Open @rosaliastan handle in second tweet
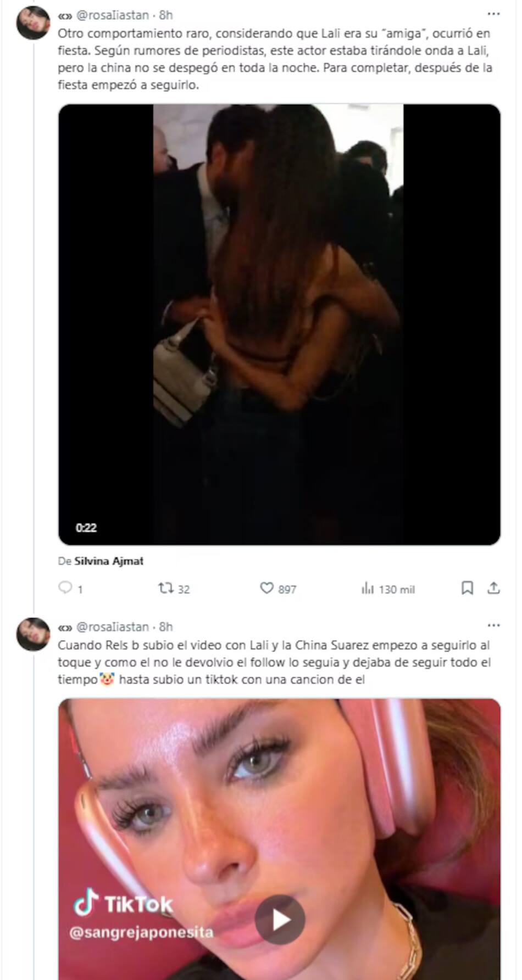 click(x=112, y=626)
